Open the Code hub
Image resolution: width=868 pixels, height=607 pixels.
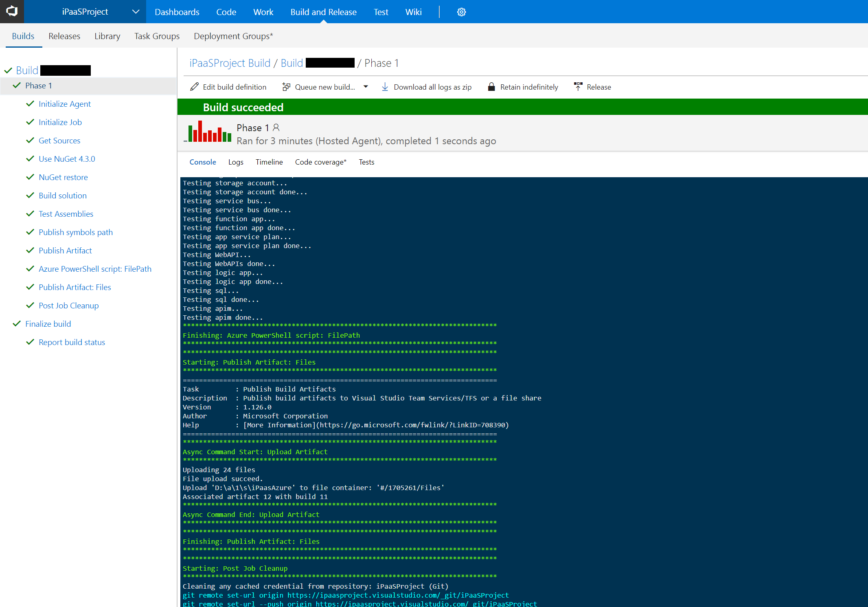[x=226, y=12]
